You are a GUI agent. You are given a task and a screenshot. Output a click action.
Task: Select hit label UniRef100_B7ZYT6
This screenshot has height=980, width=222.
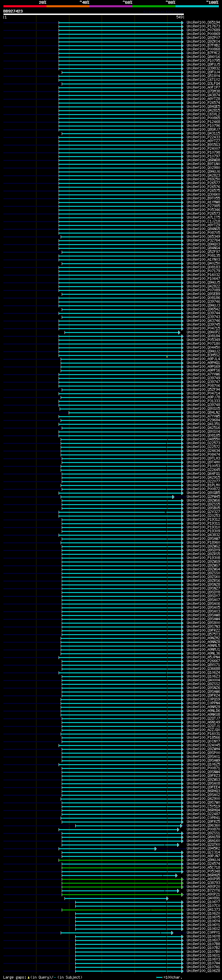203,890
